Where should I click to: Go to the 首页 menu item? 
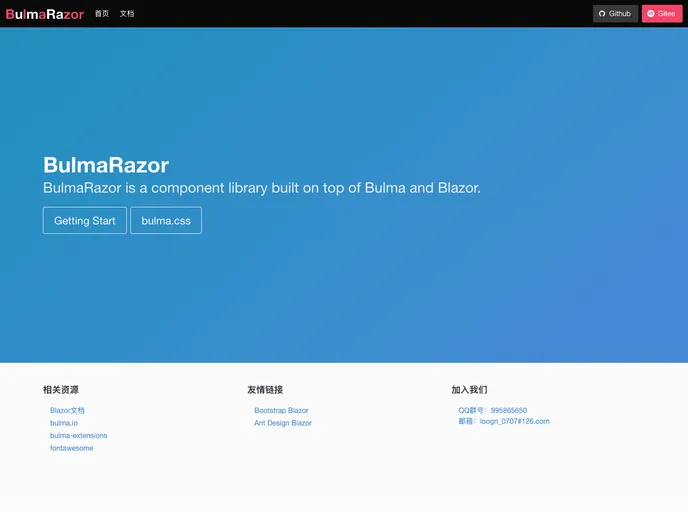pyautogui.click(x=102, y=14)
